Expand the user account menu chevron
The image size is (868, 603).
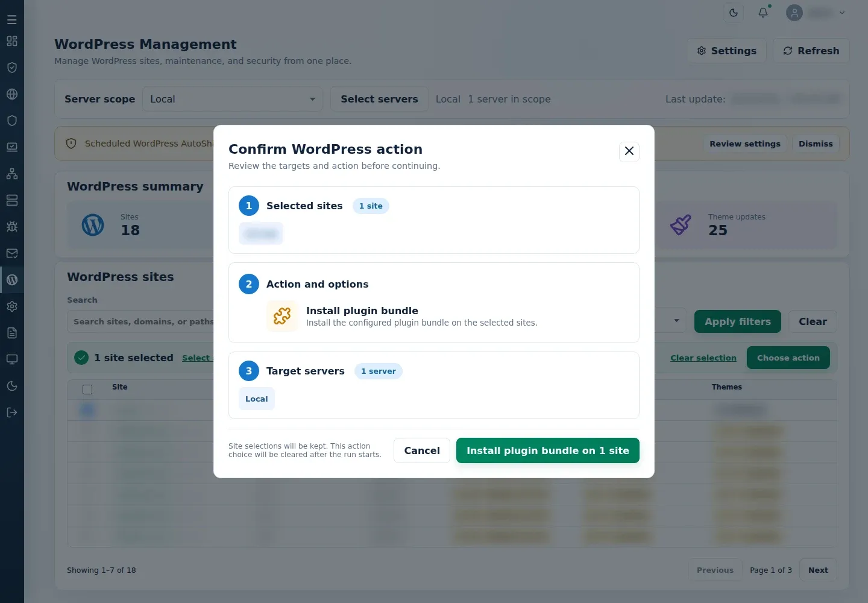[x=842, y=13]
